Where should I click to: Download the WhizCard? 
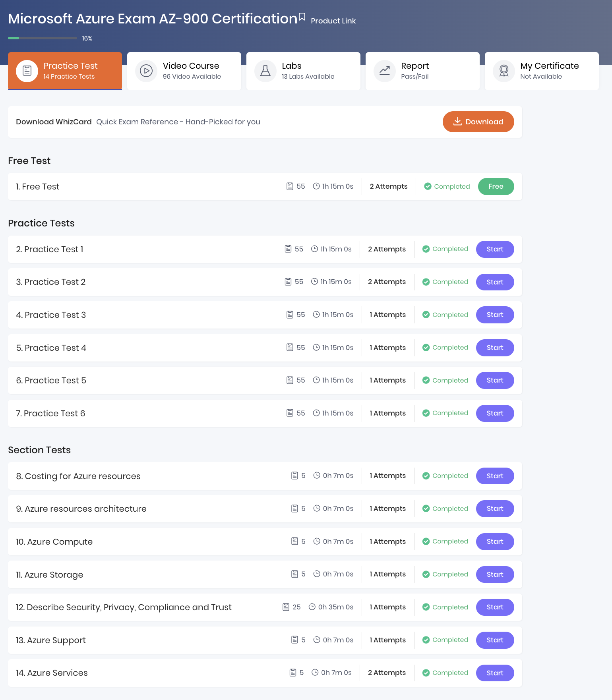[478, 122]
